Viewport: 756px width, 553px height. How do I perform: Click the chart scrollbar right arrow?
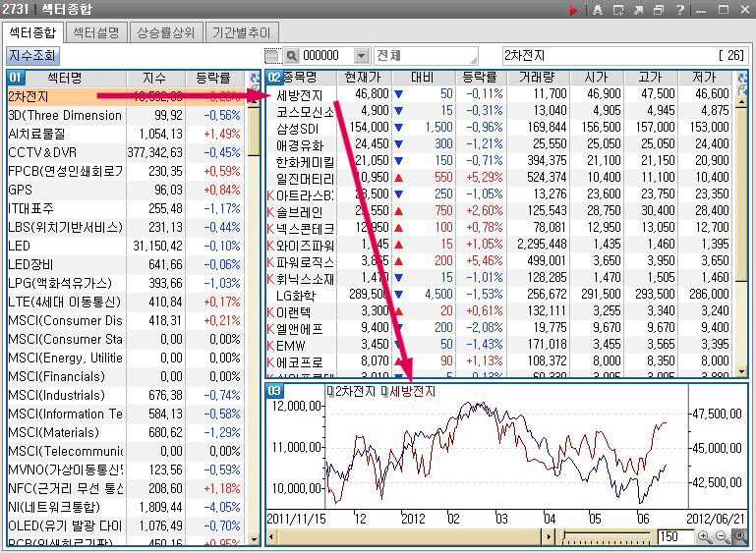point(549,536)
